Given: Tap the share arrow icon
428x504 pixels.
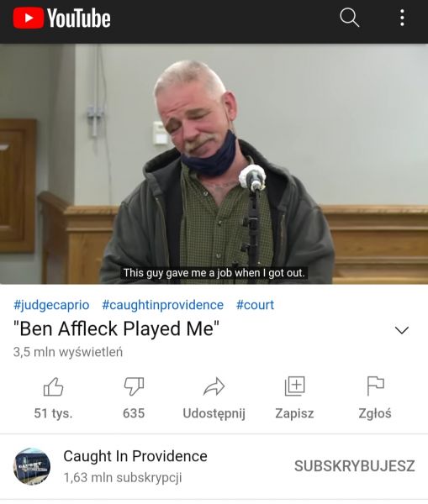Looking at the screenshot, I should [214, 386].
